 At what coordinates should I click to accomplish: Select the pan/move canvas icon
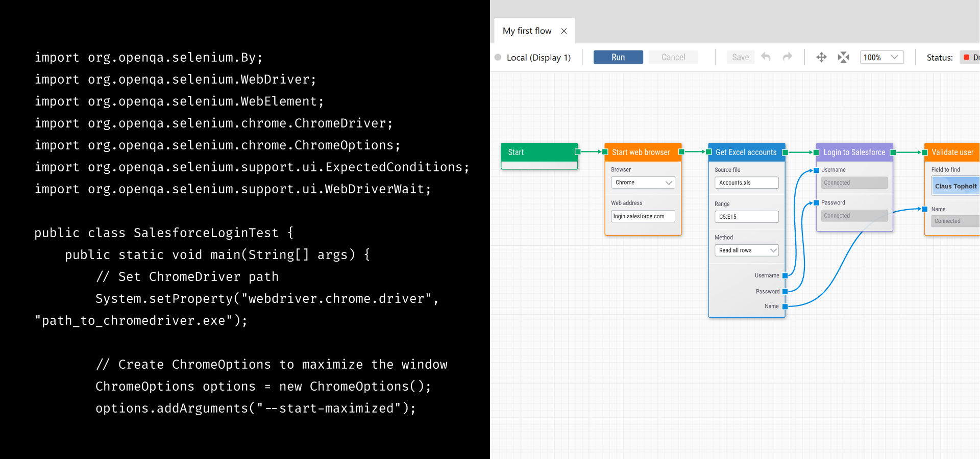coord(821,57)
